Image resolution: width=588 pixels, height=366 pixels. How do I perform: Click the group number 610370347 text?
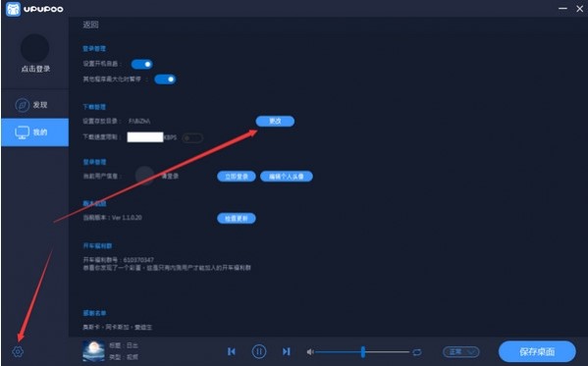pos(138,259)
